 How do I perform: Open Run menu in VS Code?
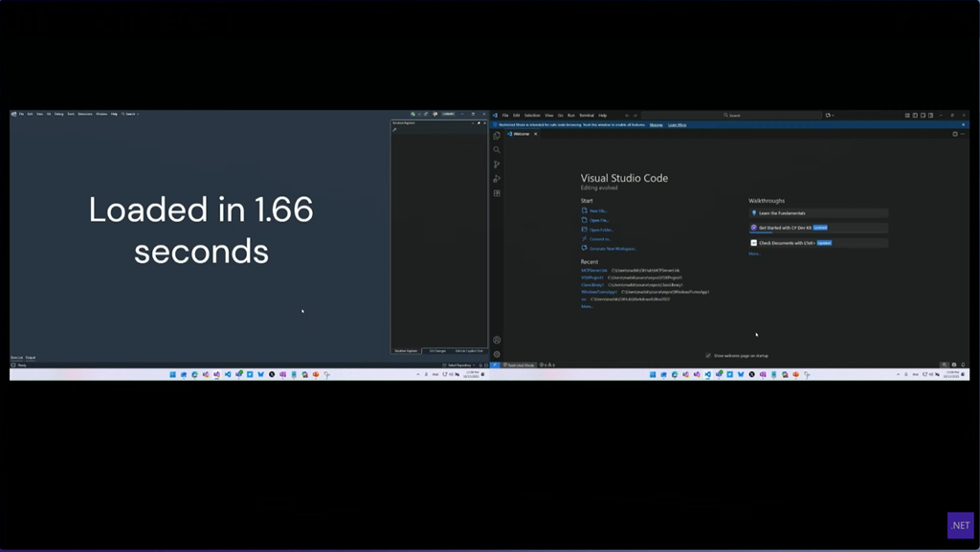[571, 116]
